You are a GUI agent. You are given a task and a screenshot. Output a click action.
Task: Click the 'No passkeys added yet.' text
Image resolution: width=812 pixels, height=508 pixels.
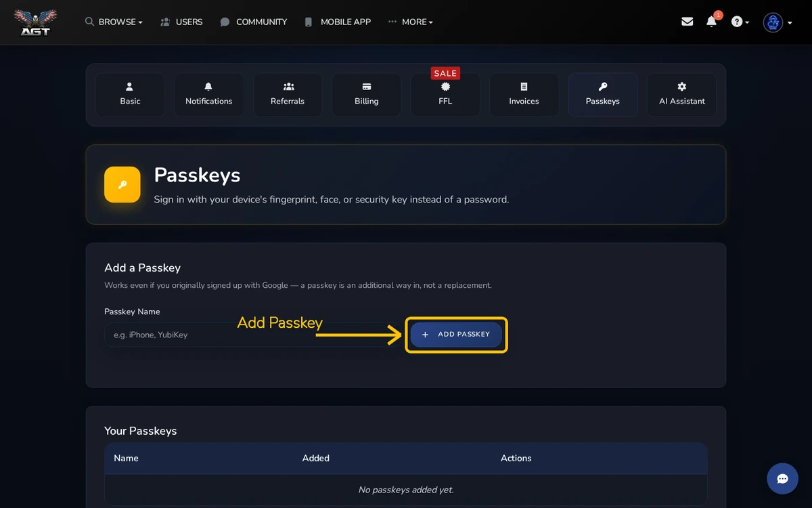point(406,490)
